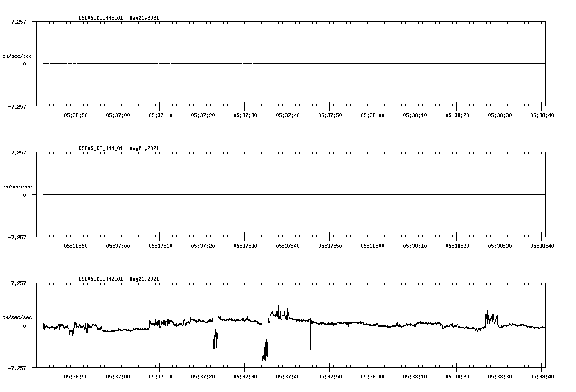Click the 05:38:40 time label on bottom axis

(x=542, y=375)
